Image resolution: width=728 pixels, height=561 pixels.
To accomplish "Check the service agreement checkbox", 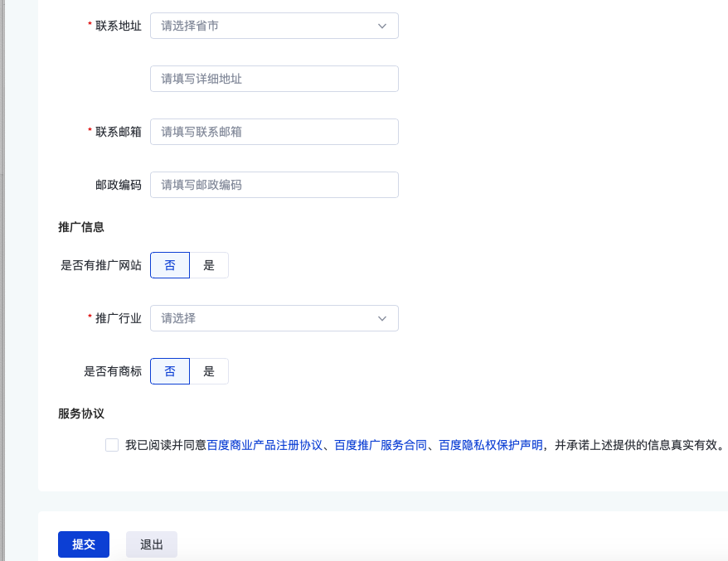I will (x=112, y=445).
